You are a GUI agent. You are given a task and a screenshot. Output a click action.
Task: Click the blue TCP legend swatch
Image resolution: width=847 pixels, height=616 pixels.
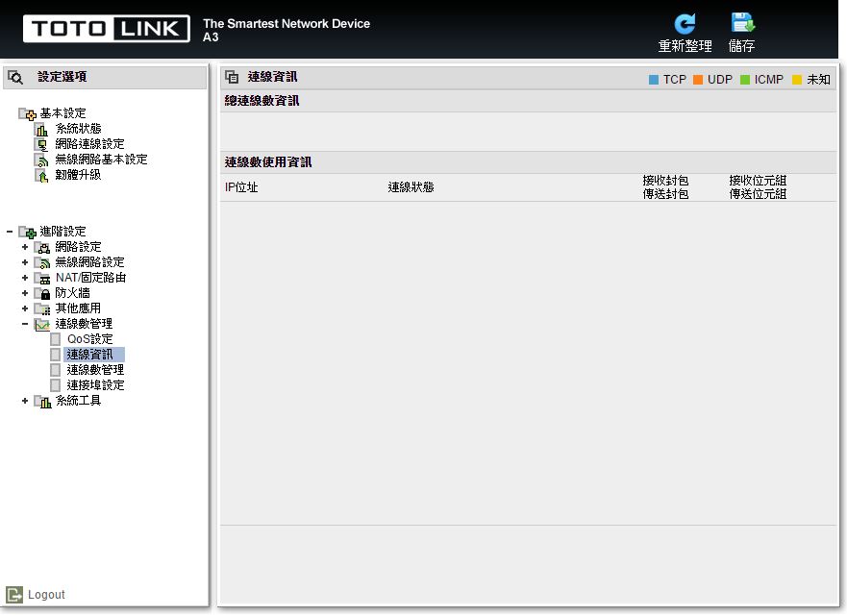(654, 80)
